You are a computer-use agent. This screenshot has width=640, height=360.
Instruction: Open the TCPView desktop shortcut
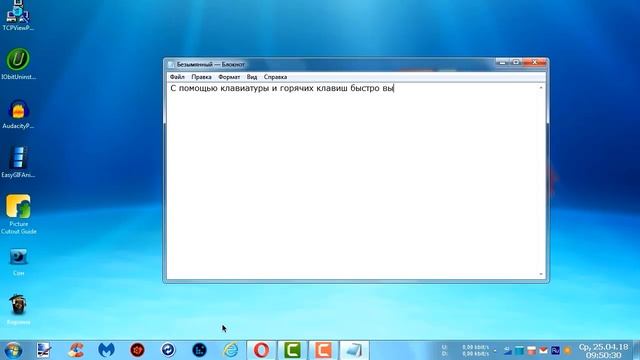click(x=18, y=16)
